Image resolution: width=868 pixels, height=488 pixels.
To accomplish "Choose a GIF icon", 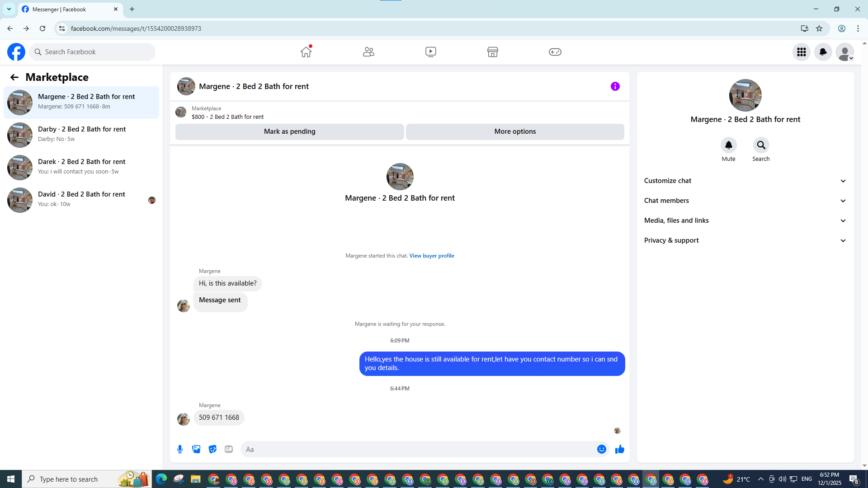I will pos(229,449).
